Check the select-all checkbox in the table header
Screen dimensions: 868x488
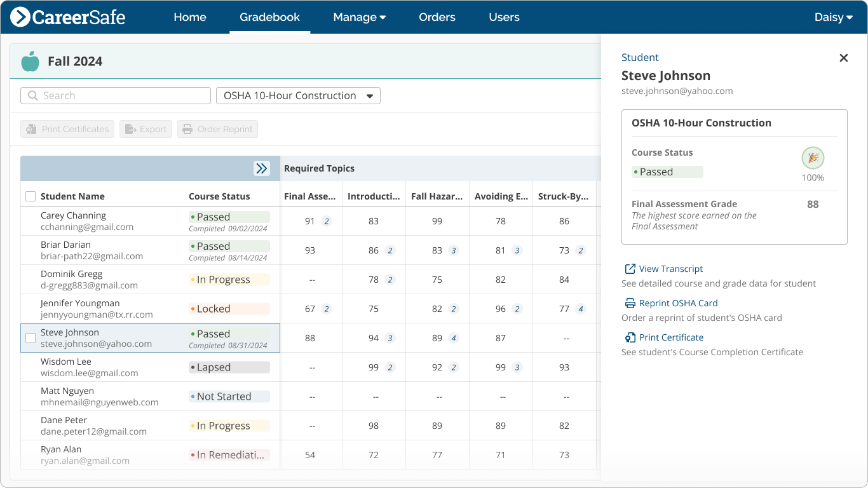coord(31,196)
